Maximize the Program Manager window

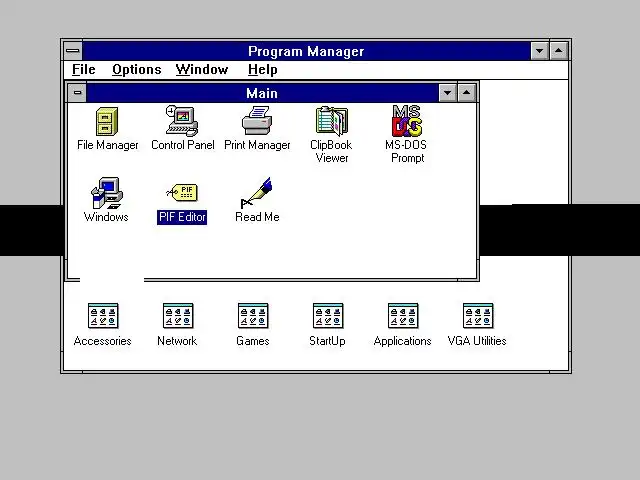pos(558,51)
